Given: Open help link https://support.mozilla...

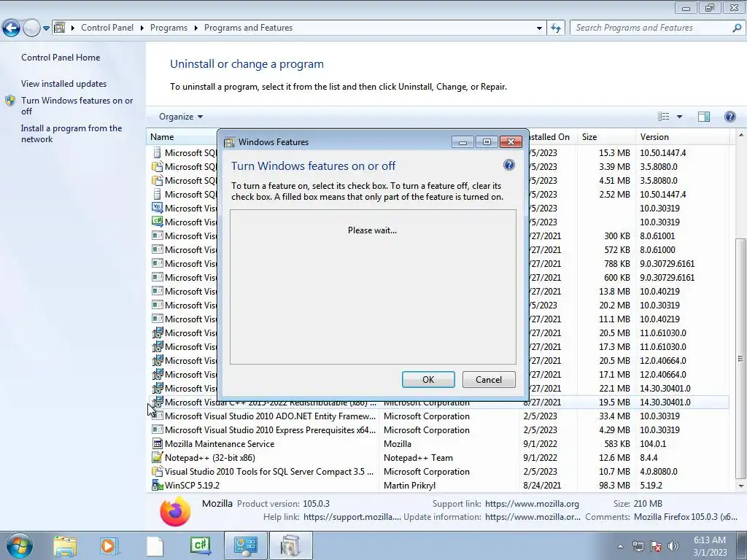Looking at the screenshot, I should [352, 517].
